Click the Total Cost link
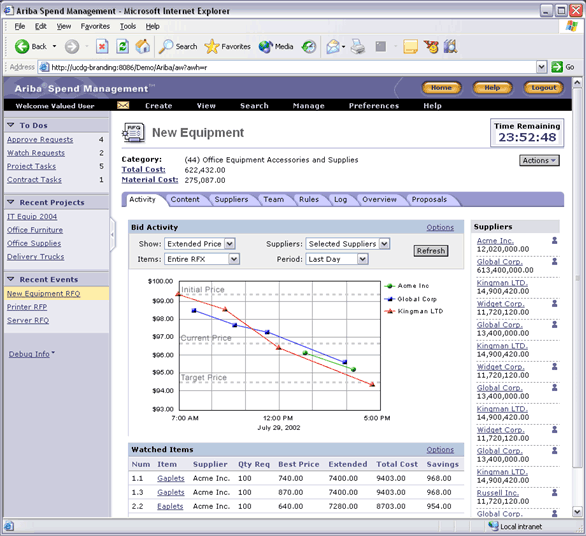This screenshot has width=586, height=536. point(144,169)
